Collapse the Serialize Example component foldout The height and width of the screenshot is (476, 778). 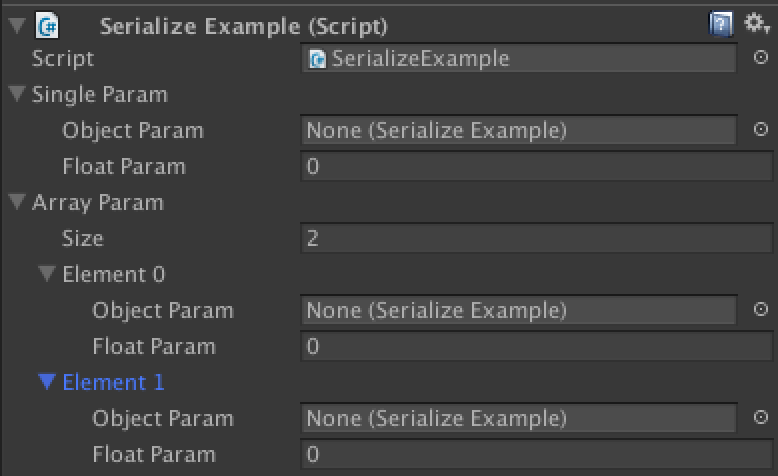coord(17,25)
